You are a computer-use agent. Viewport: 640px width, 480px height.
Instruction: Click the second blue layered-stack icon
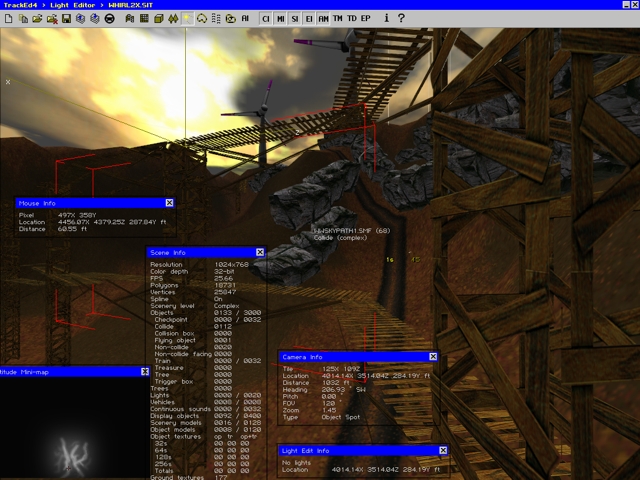(95, 18)
